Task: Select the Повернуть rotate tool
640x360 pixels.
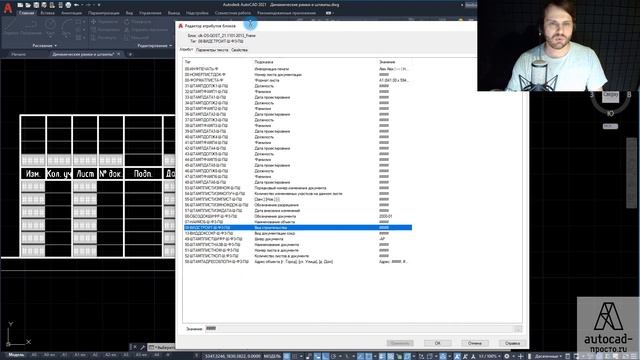Action: coord(138,22)
